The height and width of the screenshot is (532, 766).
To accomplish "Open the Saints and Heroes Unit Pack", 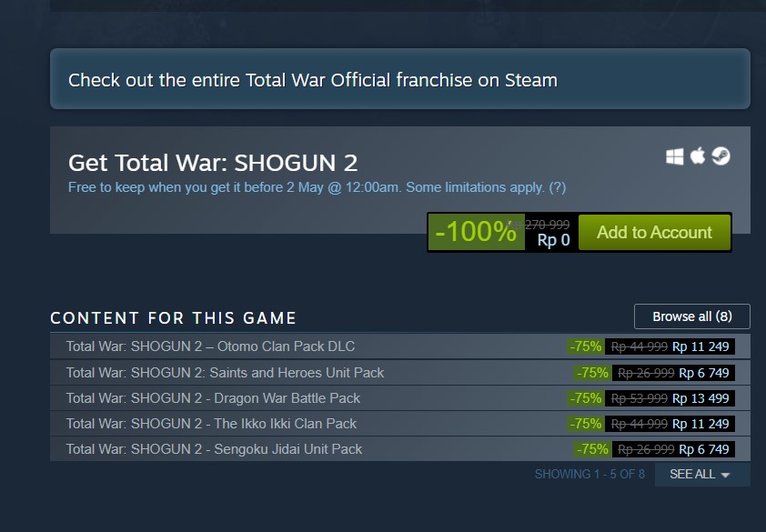I will (224, 373).
